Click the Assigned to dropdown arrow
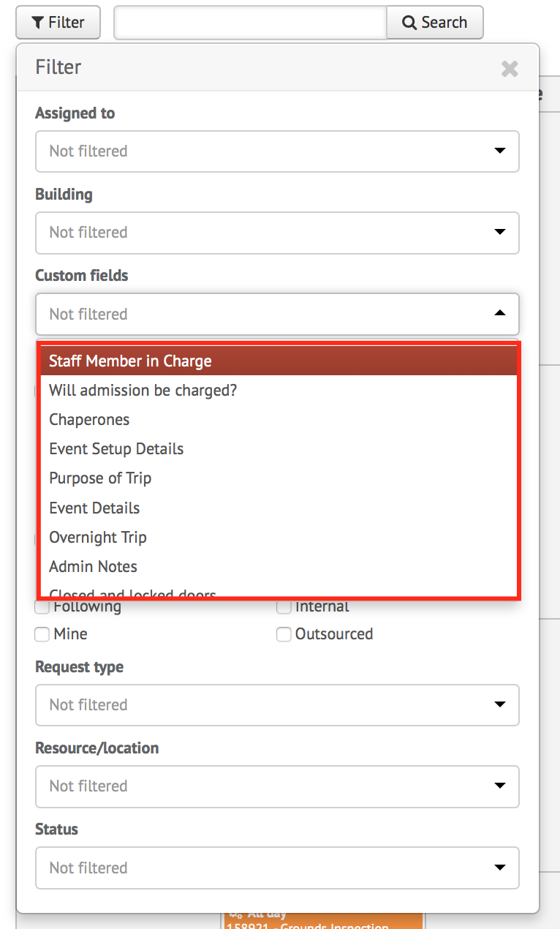This screenshot has height=929, width=560. pyautogui.click(x=500, y=151)
